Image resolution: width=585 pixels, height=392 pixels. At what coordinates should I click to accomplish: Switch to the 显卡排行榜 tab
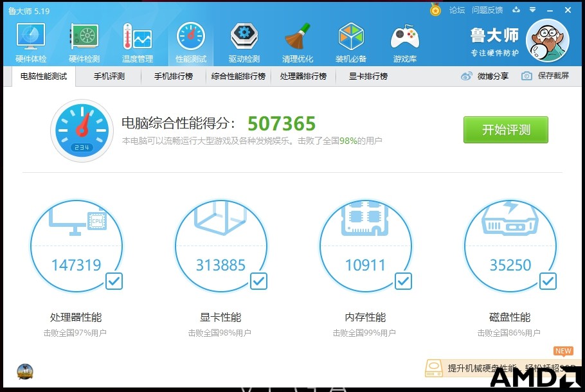coord(368,76)
